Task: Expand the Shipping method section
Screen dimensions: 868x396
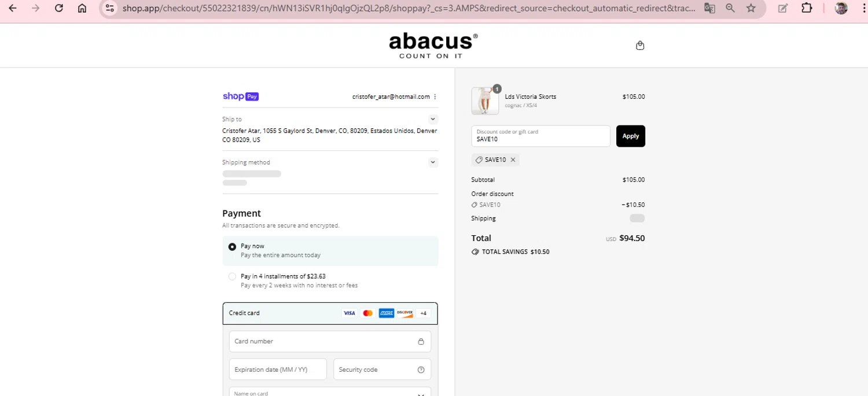Action: tap(433, 162)
